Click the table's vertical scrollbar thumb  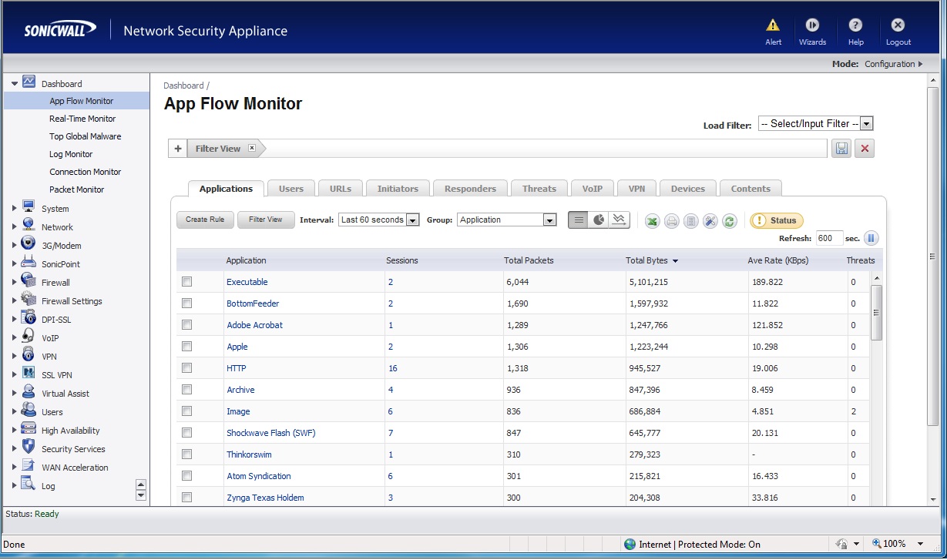point(876,313)
